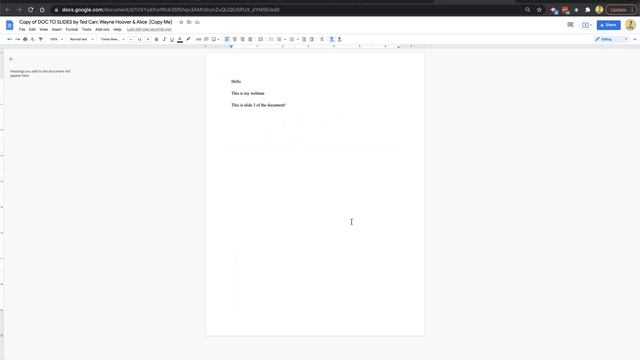The width and height of the screenshot is (640, 360).
Task: Open the Insert image dropdown arrow
Action: coord(218,39)
